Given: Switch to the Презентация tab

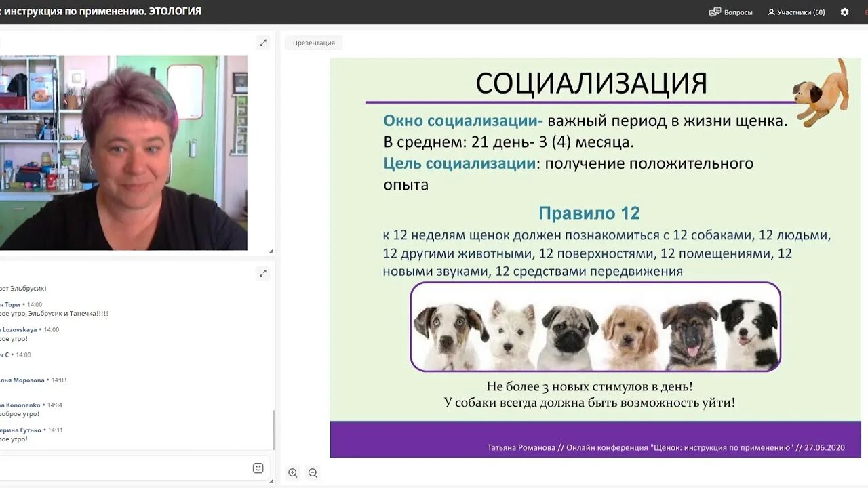Looking at the screenshot, I should pos(314,43).
